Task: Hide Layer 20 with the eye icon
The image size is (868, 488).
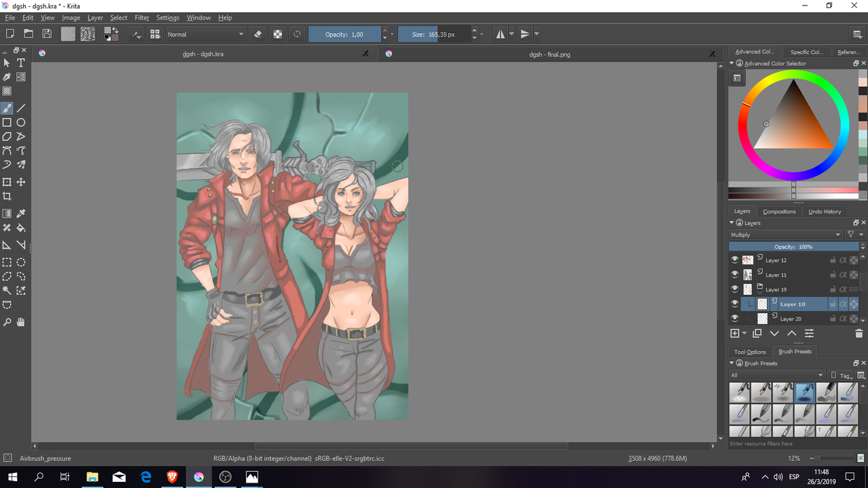Action: coord(734,318)
